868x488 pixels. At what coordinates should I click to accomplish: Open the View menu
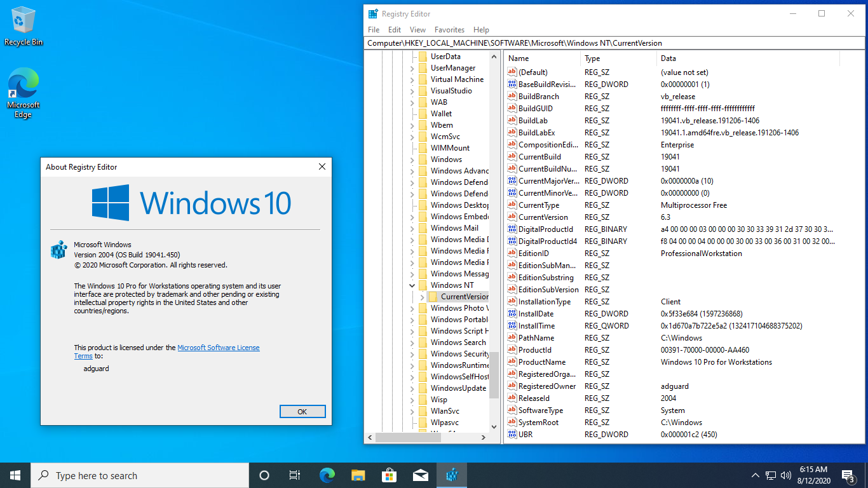(418, 30)
